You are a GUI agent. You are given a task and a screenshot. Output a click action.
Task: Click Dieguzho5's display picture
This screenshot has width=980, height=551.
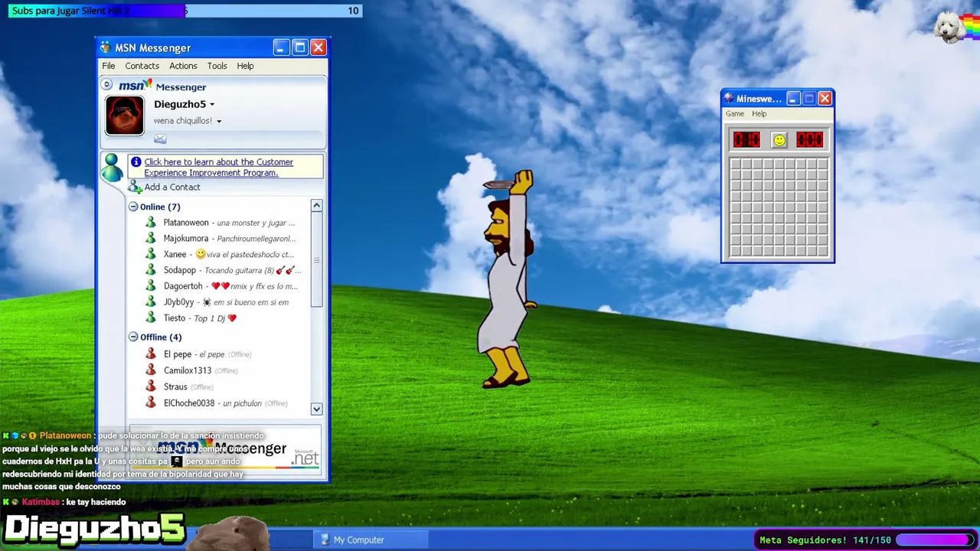click(x=124, y=116)
